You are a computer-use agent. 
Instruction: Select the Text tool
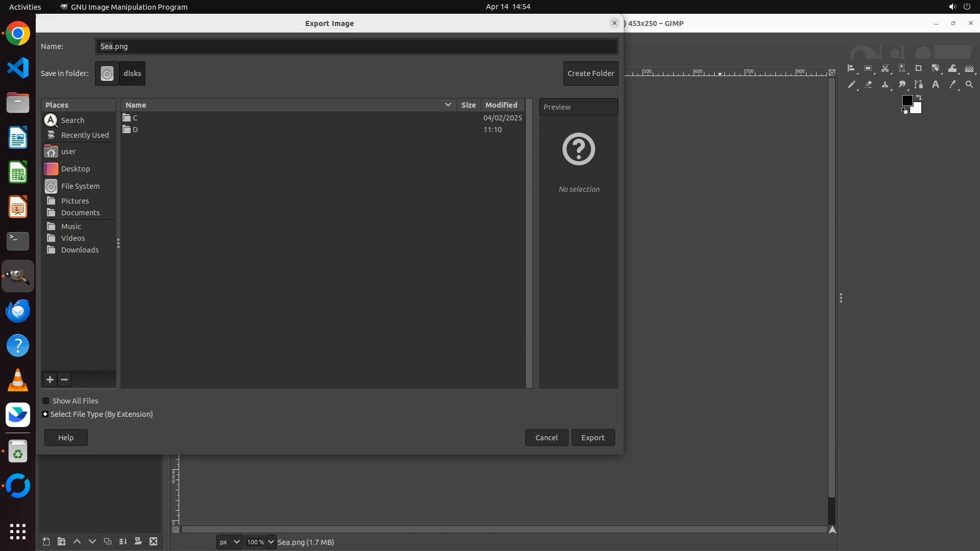[x=936, y=85]
